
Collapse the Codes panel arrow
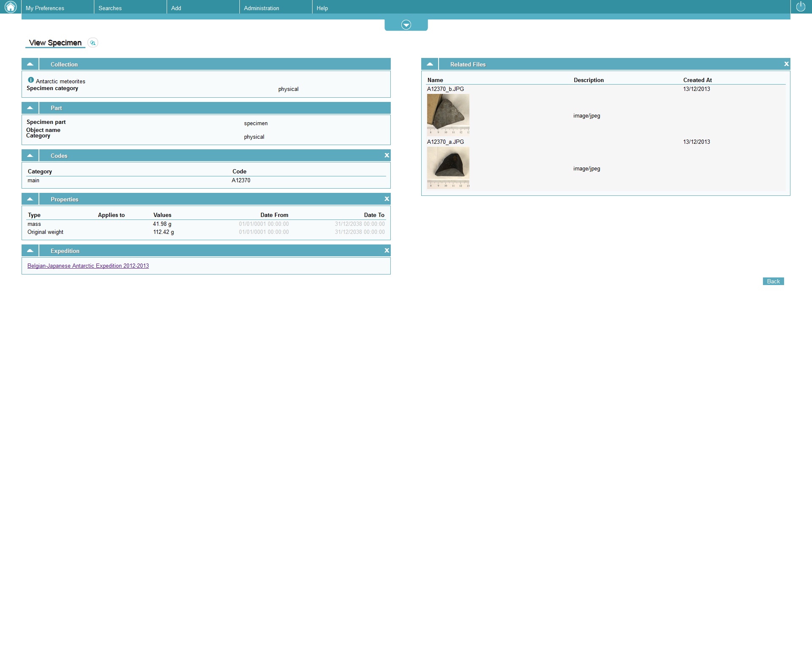30,156
